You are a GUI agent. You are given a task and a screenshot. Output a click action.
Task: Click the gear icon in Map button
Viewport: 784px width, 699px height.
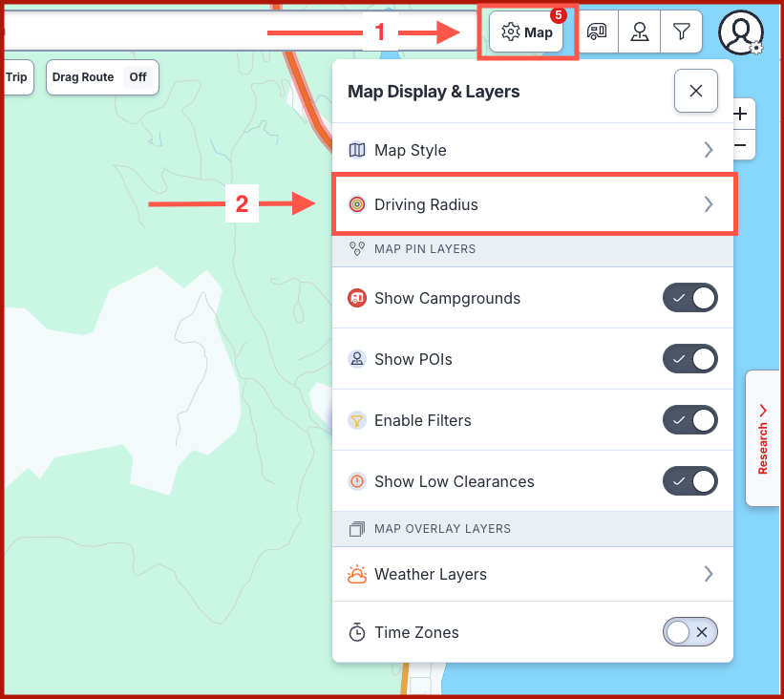point(511,32)
